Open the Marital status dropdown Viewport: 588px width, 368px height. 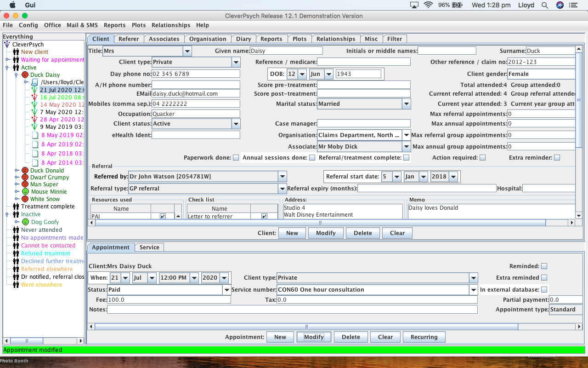click(406, 104)
